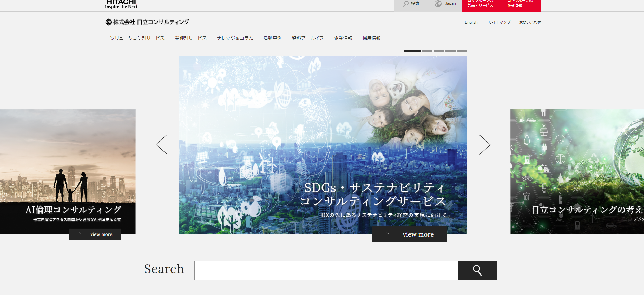Jump to the third carousel indicator bar

pyautogui.click(x=438, y=51)
